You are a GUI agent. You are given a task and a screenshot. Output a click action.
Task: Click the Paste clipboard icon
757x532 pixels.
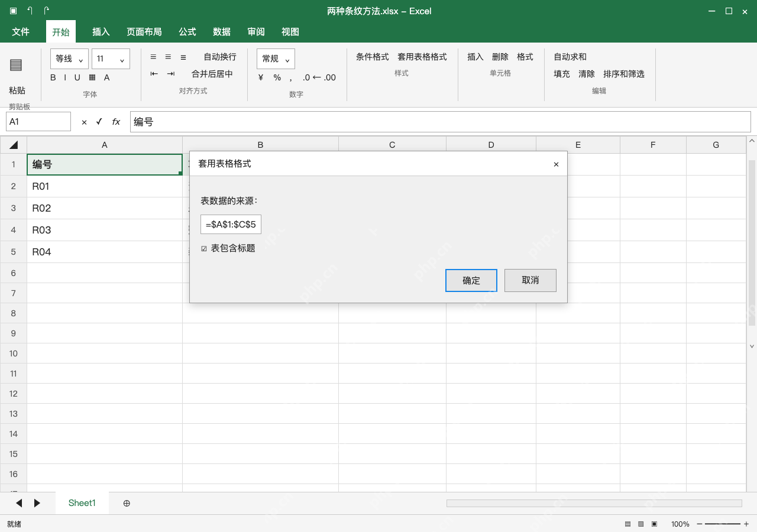16,65
